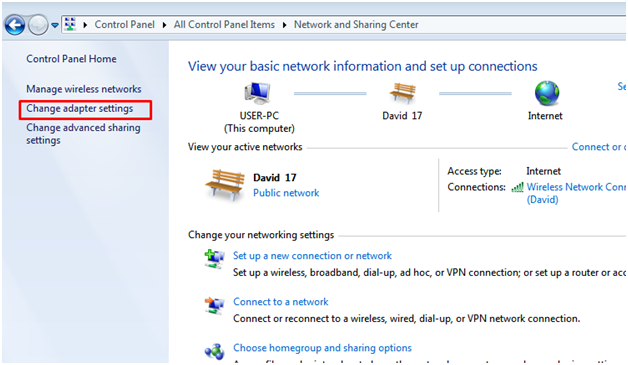Click the wireless signal bars icon
Image resolution: width=628 pixels, height=365 pixels.
[517, 187]
